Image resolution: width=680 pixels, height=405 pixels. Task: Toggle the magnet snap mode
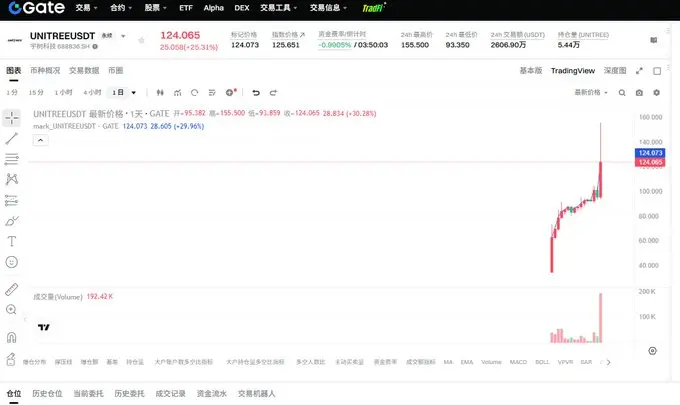[12, 337]
